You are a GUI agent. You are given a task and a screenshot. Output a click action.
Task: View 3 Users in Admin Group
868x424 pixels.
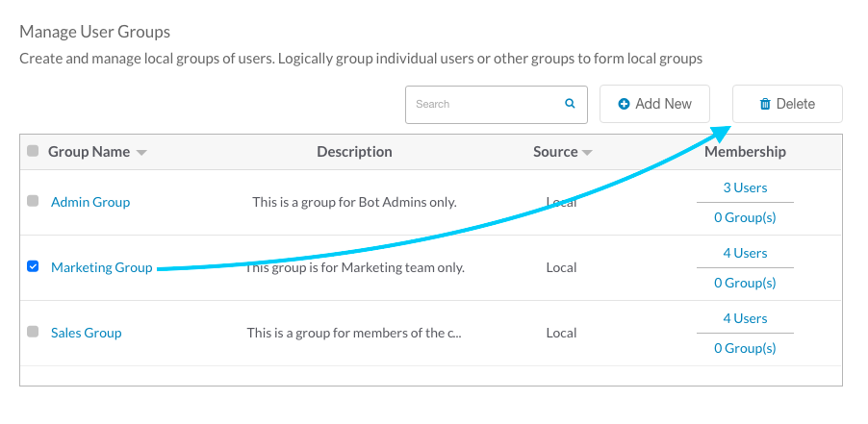tap(745, 187)
